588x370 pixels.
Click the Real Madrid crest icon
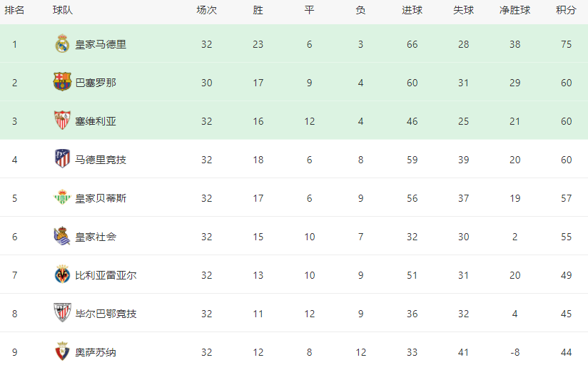click(x=62, y=43)
